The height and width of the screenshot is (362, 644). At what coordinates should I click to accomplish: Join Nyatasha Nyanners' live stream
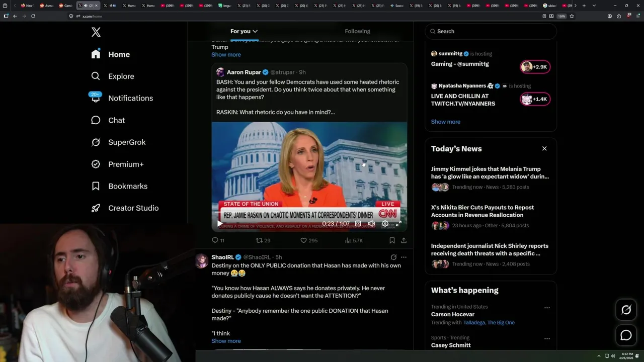tap(463, 100)
